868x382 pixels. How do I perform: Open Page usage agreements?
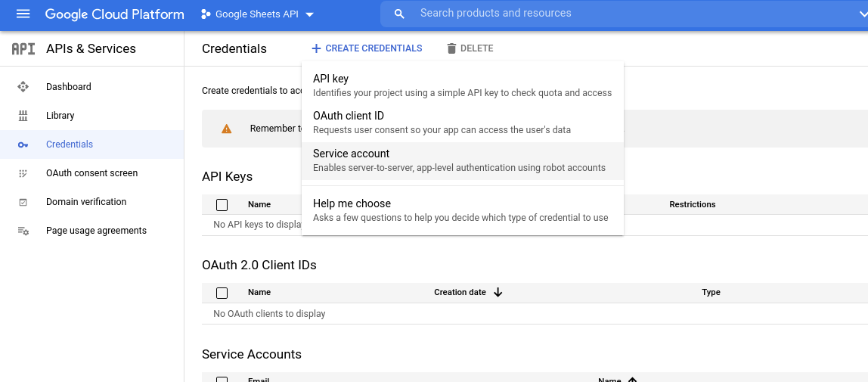96,231
